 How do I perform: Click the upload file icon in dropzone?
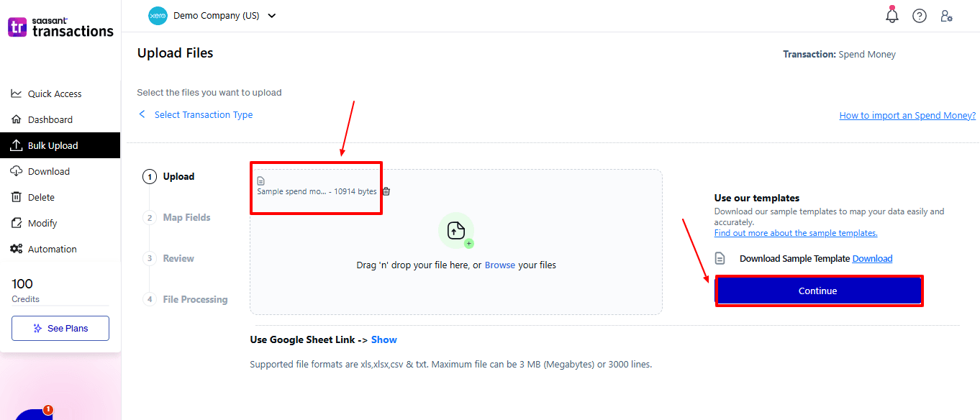[x=456, y=230]
